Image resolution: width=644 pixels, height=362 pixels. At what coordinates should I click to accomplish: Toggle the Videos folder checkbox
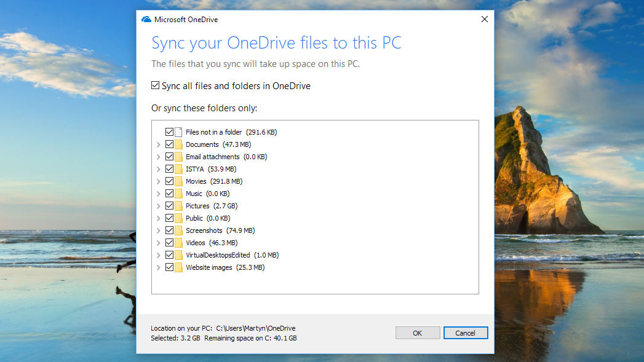coord(169,243)
